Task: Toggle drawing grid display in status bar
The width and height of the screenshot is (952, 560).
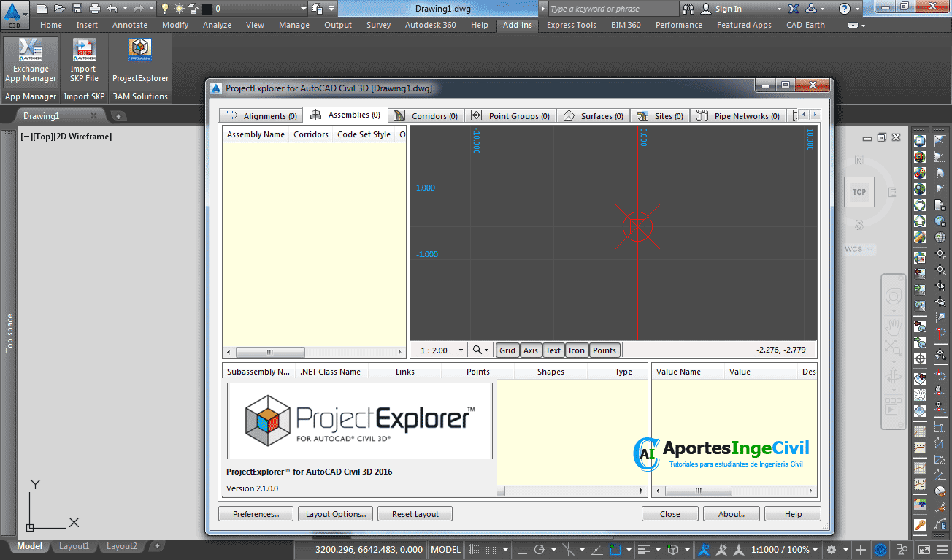Action: point(474,549)
